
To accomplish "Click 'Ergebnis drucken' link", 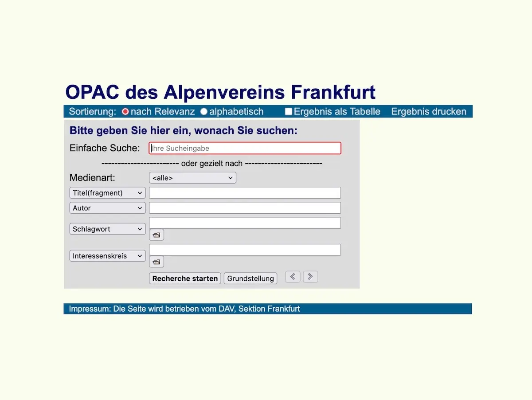I will [429, 112].
